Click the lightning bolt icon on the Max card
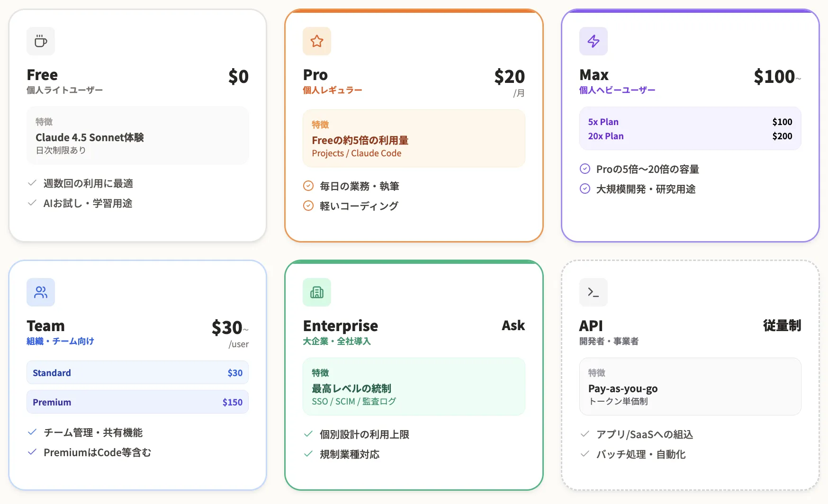 point(594,41)
